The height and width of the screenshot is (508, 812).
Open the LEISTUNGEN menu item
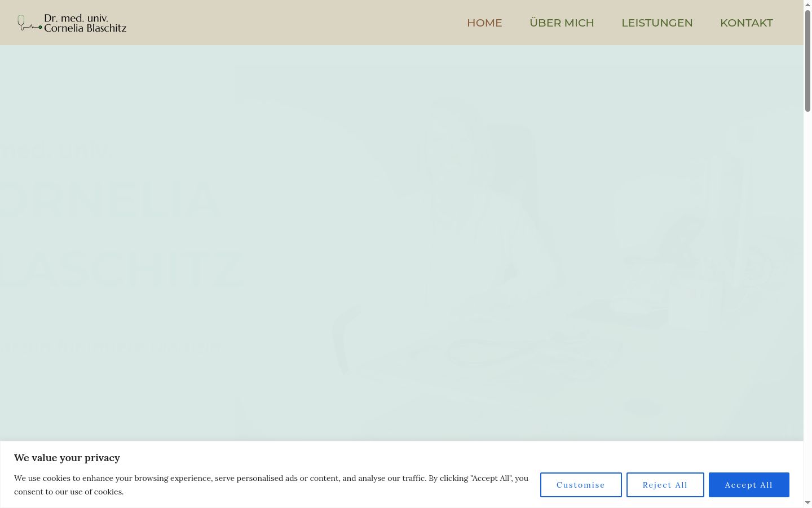[x=657, y=23]
